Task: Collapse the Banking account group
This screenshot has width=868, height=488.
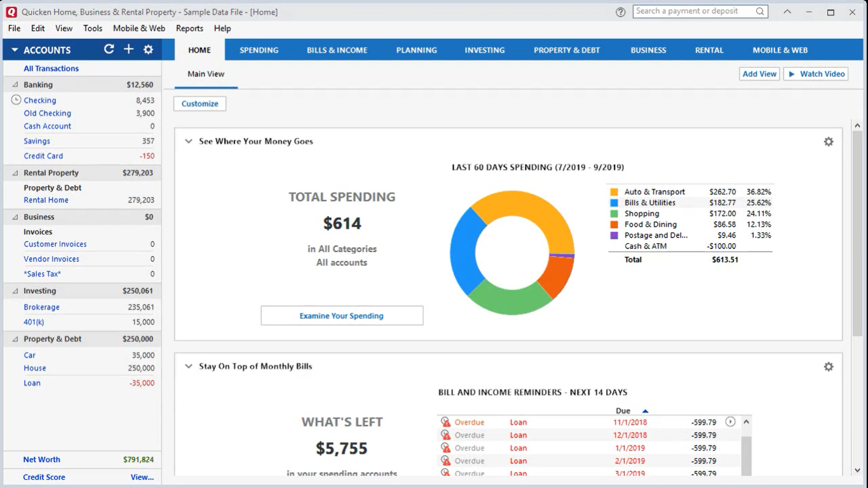Action: pyautogui.click(x=15, y=85)
